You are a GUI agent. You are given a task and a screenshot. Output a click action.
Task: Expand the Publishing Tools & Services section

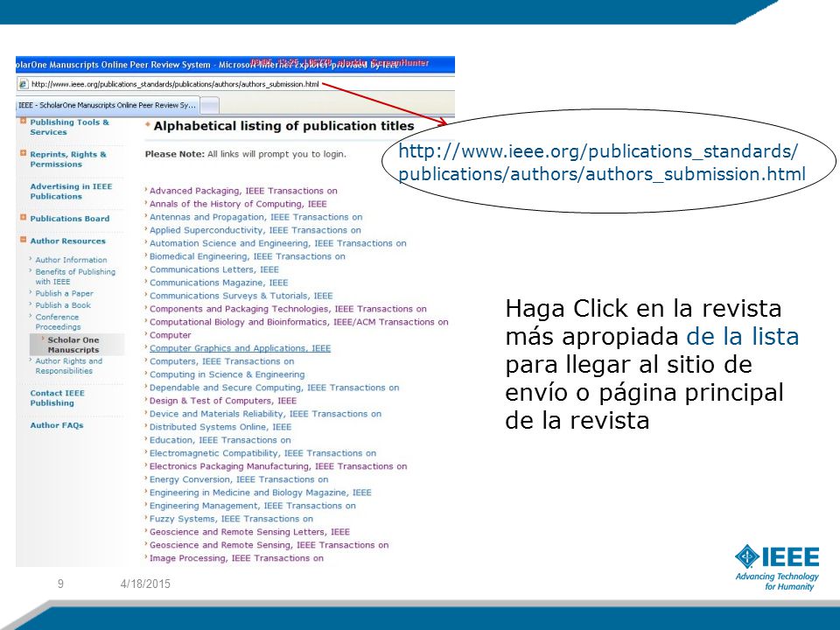click(x=23, y=121)
